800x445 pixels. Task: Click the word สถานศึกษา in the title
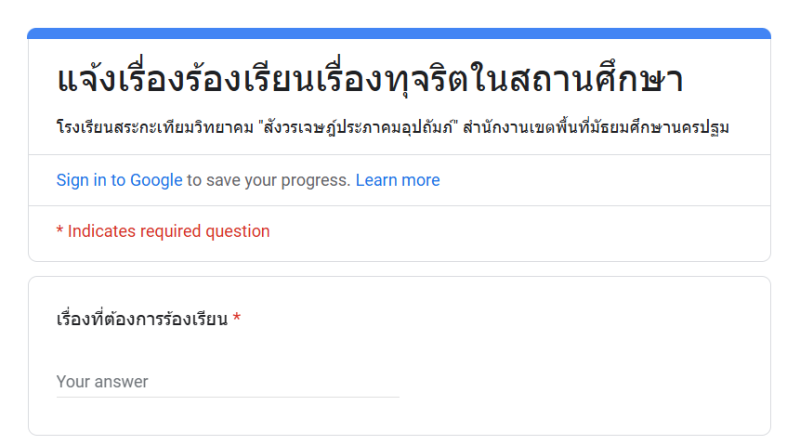click(596, 80)
